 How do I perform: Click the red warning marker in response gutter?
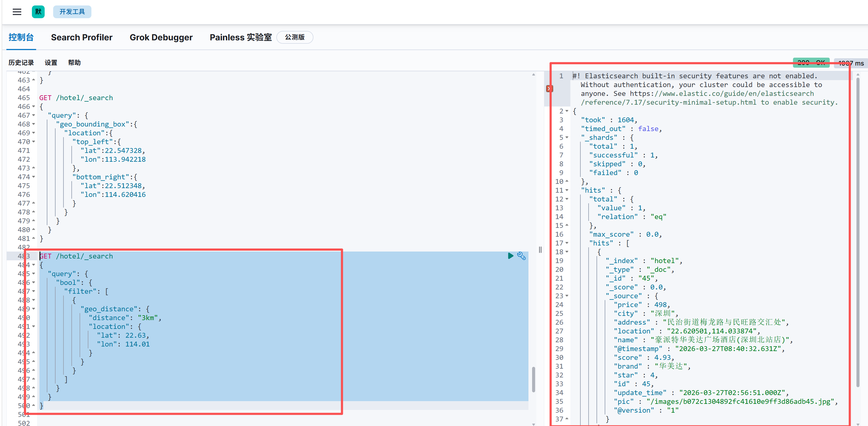coord(549,89)
